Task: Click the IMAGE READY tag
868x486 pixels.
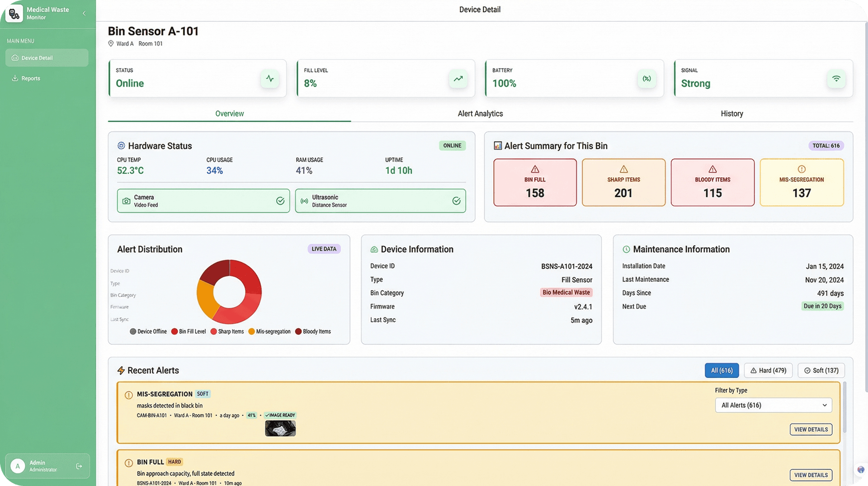Action: click(280, 415)
